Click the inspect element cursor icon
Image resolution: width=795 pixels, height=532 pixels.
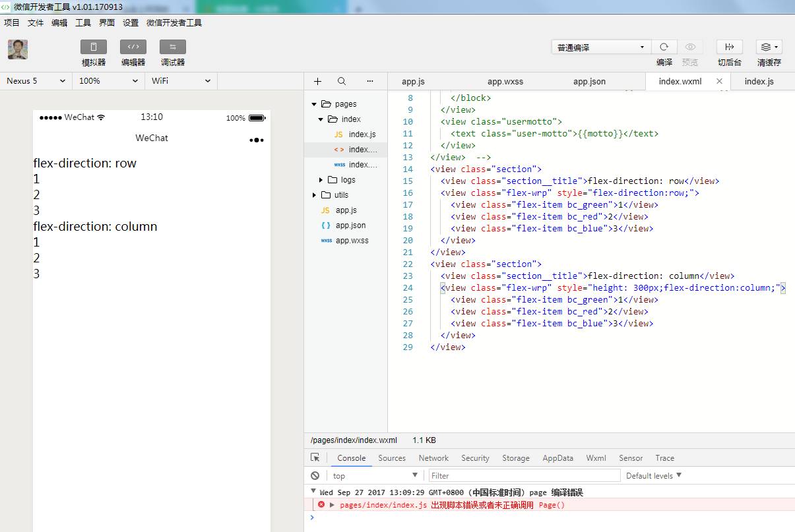[x=315, y=458]
